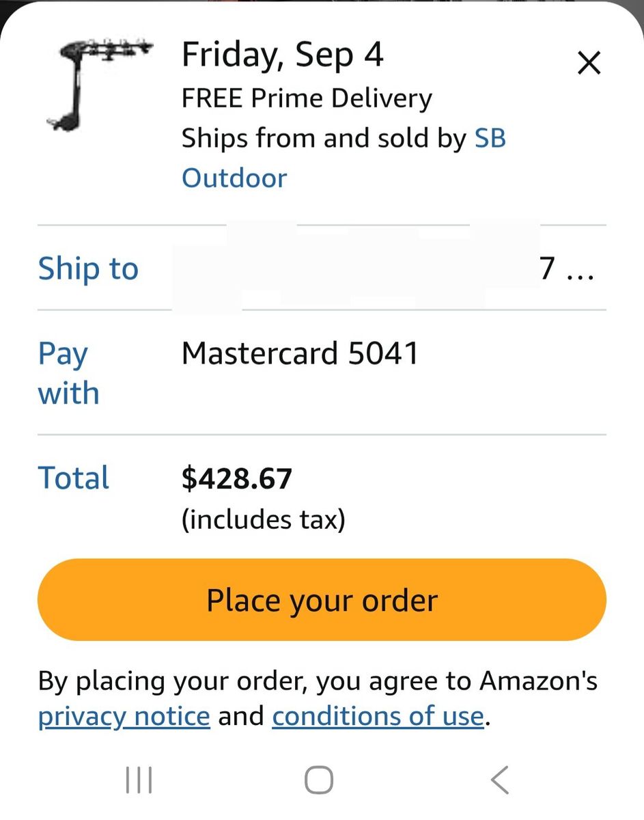Tap the Friday, Sep 4 delivery date
The width and height of the screenshot is (644, 820).
(283, 55)
